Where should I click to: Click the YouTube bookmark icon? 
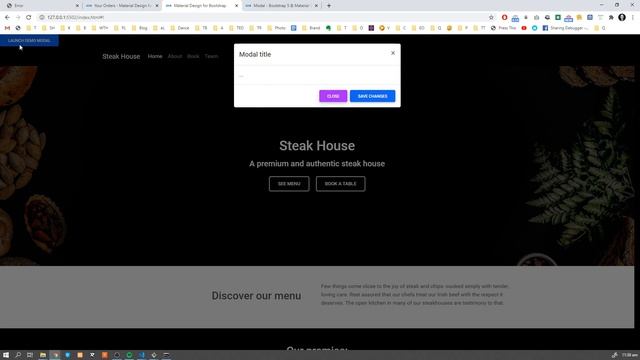(524, 28)
